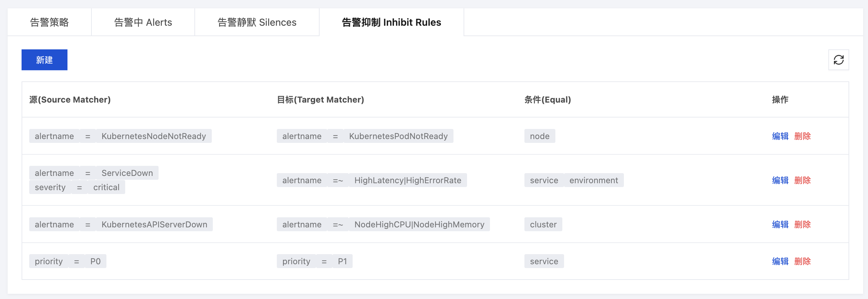Viewport: 868px width, 299px height.
Task: Click the HighLatency|HighErrorRate target value
Action: pos(408,180)
